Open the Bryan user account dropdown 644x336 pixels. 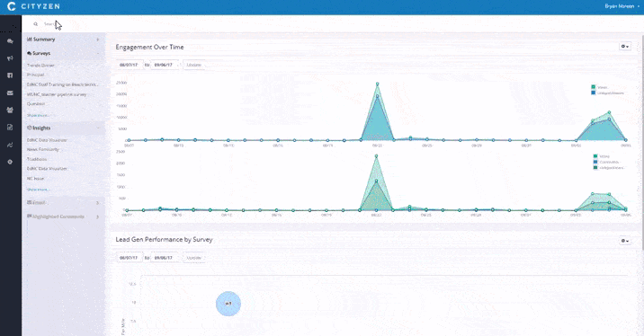point(622,6)
